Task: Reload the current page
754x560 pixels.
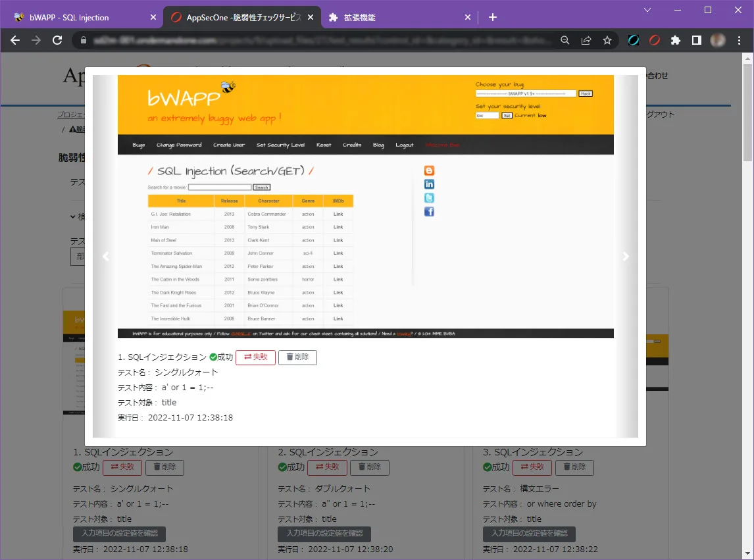Action: click(57, 40)
